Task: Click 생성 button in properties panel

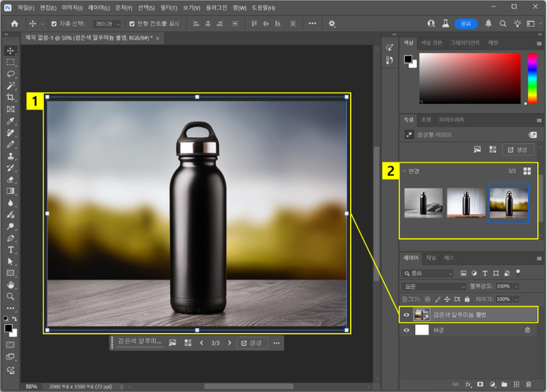Action: pos(519,149)
